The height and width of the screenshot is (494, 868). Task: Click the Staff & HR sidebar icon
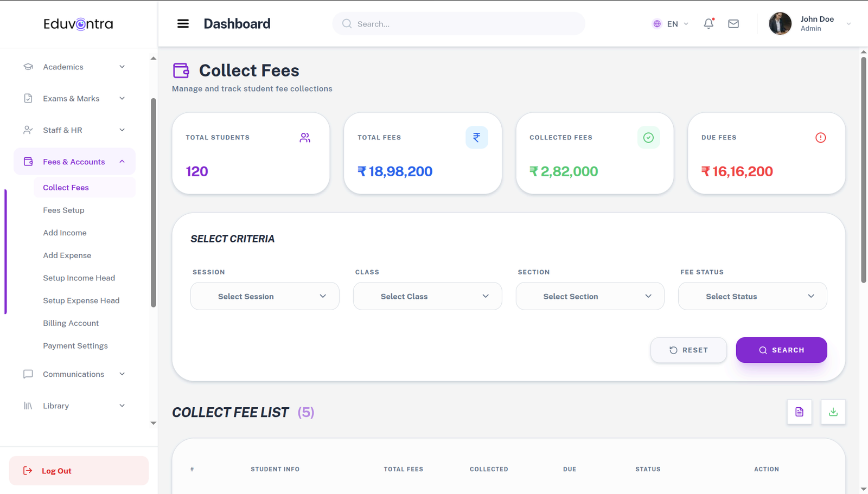pos(28,130)
